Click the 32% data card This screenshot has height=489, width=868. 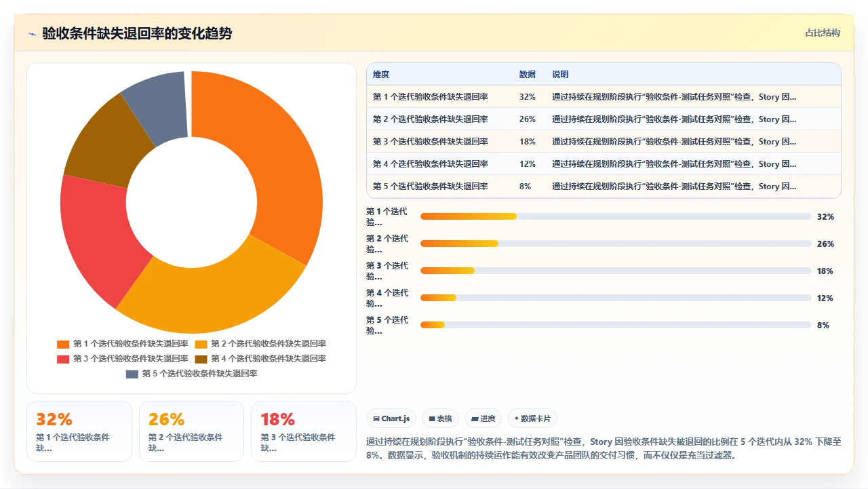click(x=79, y=431)
